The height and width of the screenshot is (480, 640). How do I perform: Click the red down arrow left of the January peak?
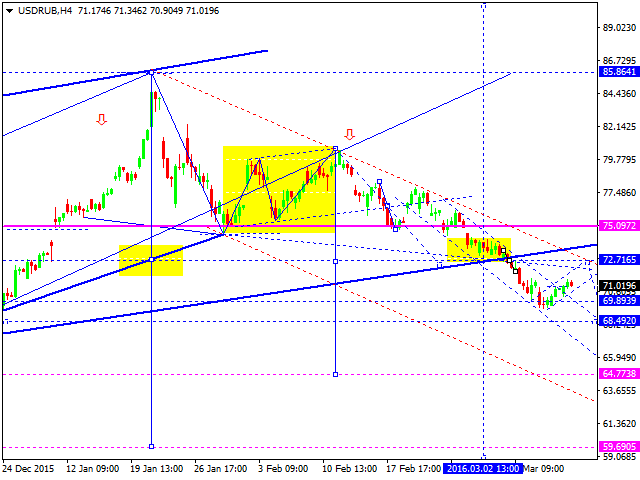pos(101,121)
